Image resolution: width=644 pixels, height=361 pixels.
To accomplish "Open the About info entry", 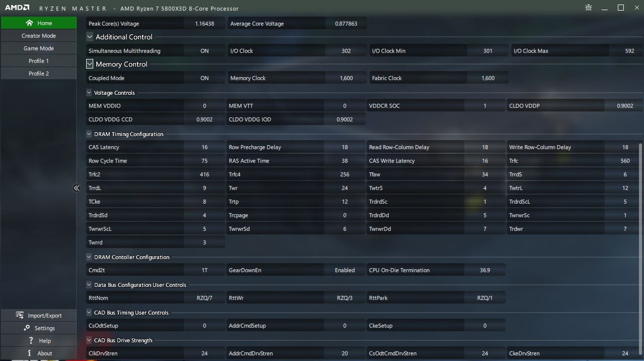I will click(39, 353).
